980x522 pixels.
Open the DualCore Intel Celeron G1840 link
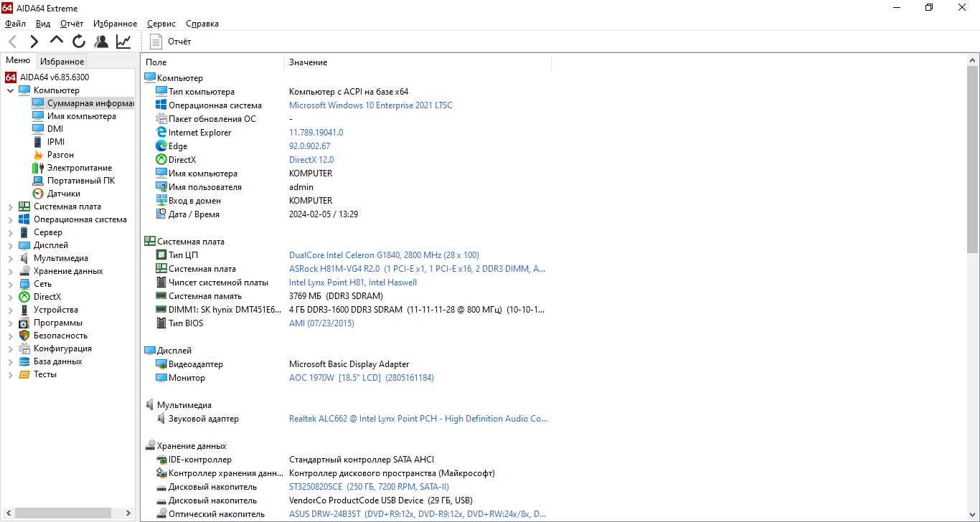point(384,255)
